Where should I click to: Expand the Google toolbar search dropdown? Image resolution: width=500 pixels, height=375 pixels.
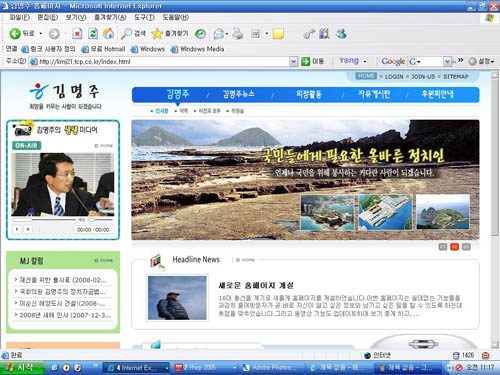pyautogui.click(x=447, y=61)
